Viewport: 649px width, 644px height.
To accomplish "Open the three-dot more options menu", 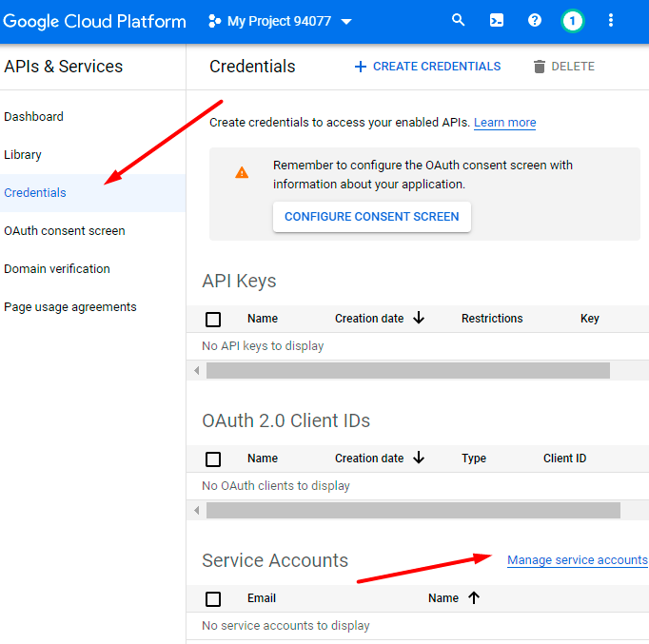I will (611, 20).
